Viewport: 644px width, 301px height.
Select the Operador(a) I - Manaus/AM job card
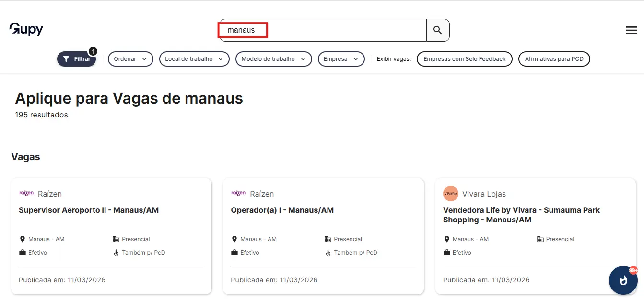click(282, 210)
